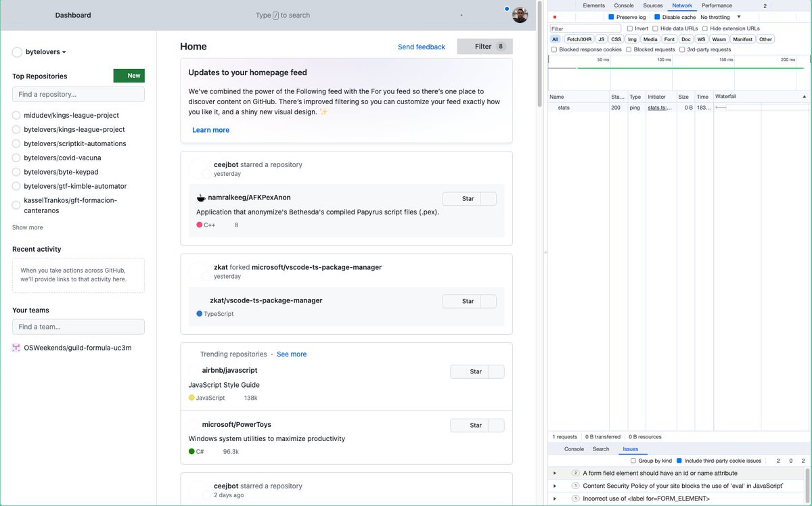This screenshot has width=812, height=506.
Task: Open the Learn more link
Action: pyautogui.click(x=210, y=130)
